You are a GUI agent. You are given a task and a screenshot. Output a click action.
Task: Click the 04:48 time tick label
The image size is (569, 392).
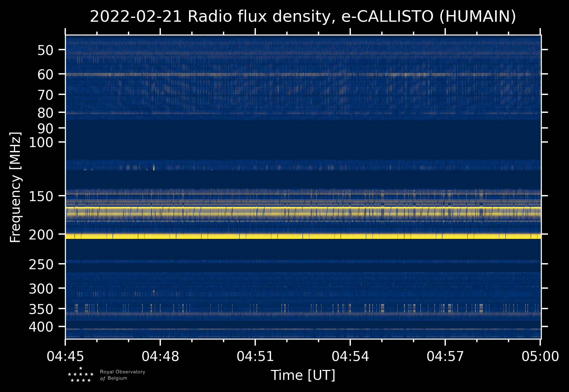click(160, 356)
